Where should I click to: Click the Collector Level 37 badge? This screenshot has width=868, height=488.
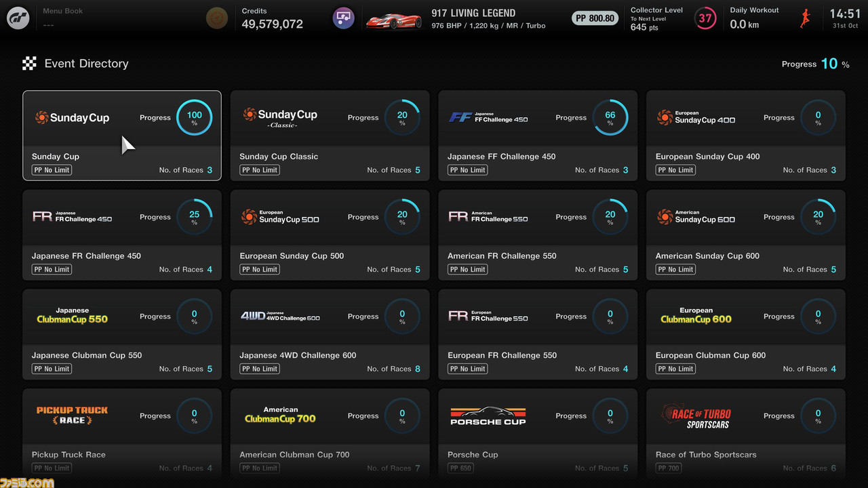click(705, 18)
